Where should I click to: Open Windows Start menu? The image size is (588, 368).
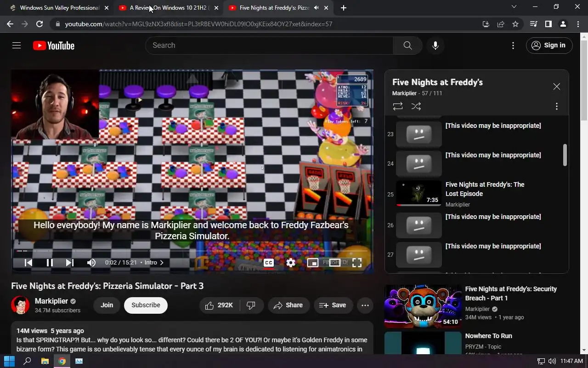[x=9, y=361]
